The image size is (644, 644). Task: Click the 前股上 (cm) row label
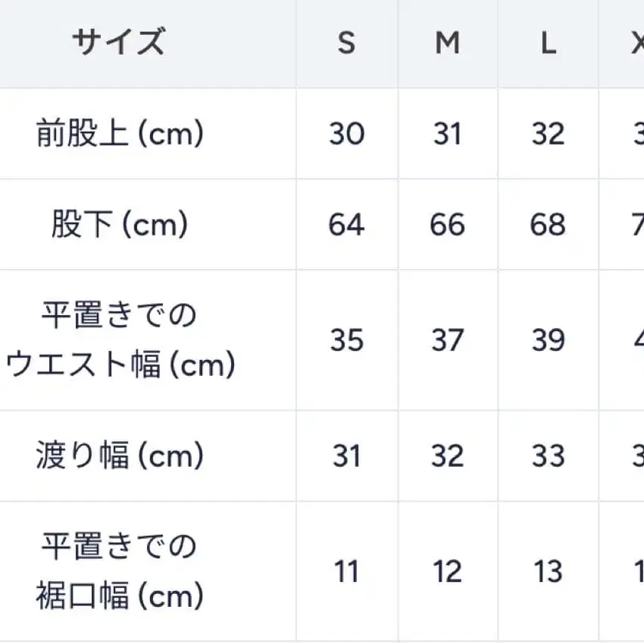[120, 134]
